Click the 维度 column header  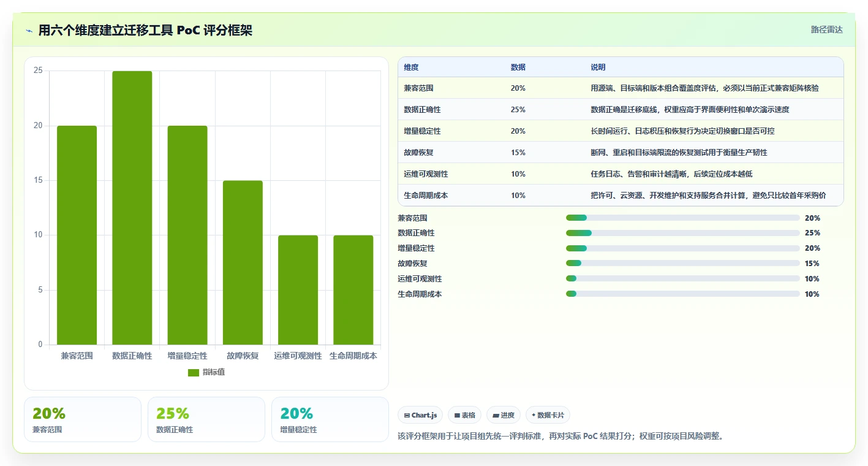(412, 67)
